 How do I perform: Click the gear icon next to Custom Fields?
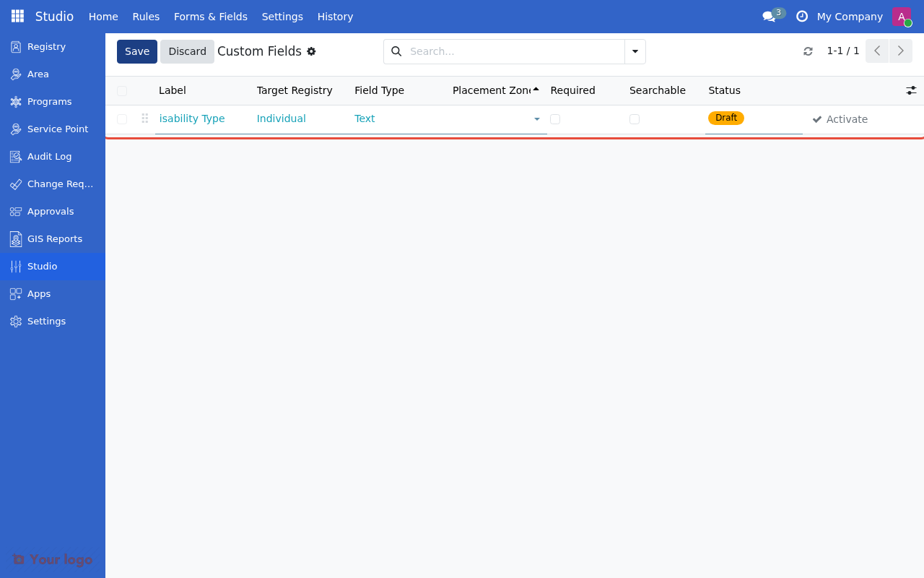tap(311, 51)
